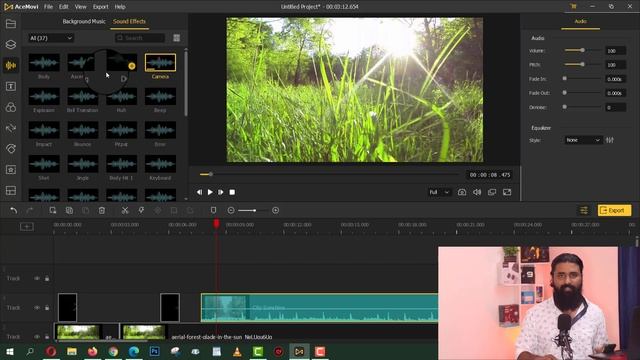Undo the last action in timeline toolbar
The width and height of the screenshot is (640, 360).
13,210
